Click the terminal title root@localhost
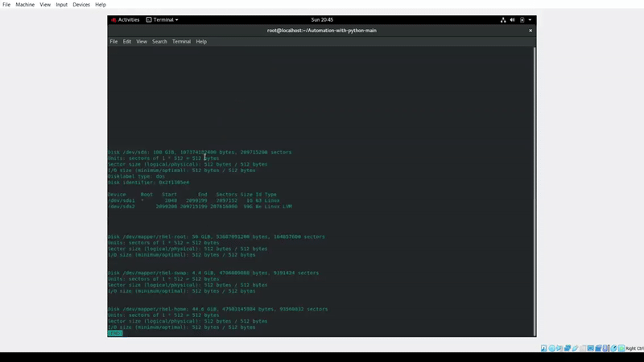Image resolution: width=644 pixels, height=362 pixels. [x=321, y=31]
